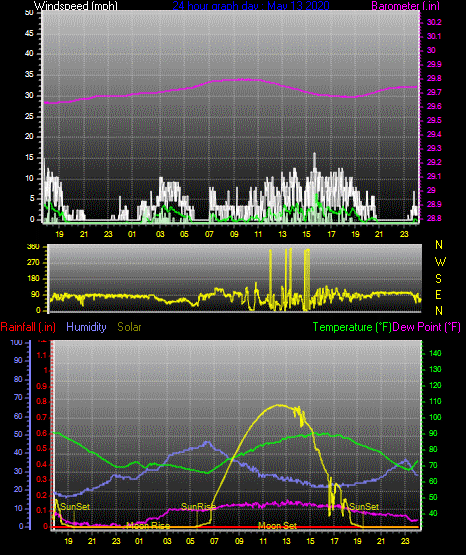The height and width of the screenshot is (555, 466).
Task: Click the "S" compass direction label
Action: (x=438, y=279)
